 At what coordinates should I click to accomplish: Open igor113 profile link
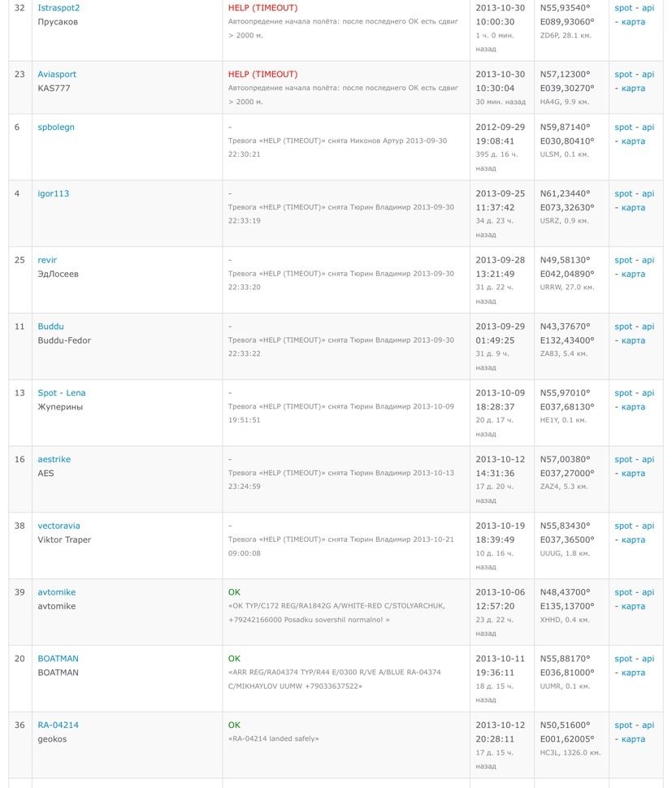click(x=54, y=194)
